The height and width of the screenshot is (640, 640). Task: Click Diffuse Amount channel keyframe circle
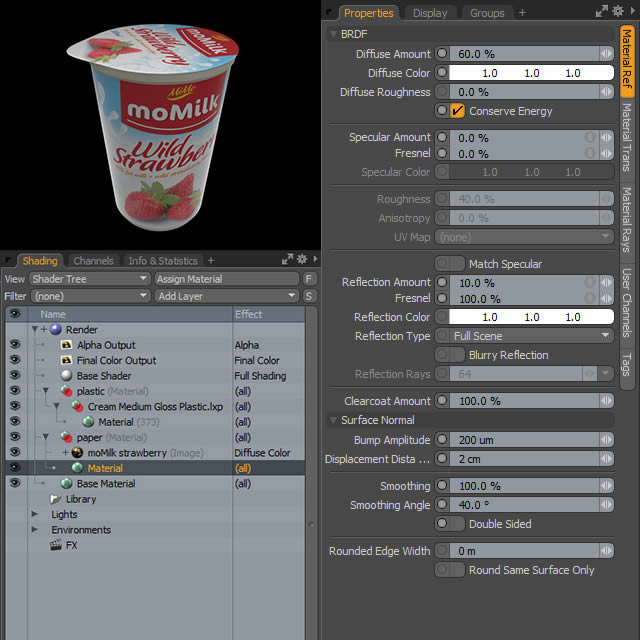(442, 53)
